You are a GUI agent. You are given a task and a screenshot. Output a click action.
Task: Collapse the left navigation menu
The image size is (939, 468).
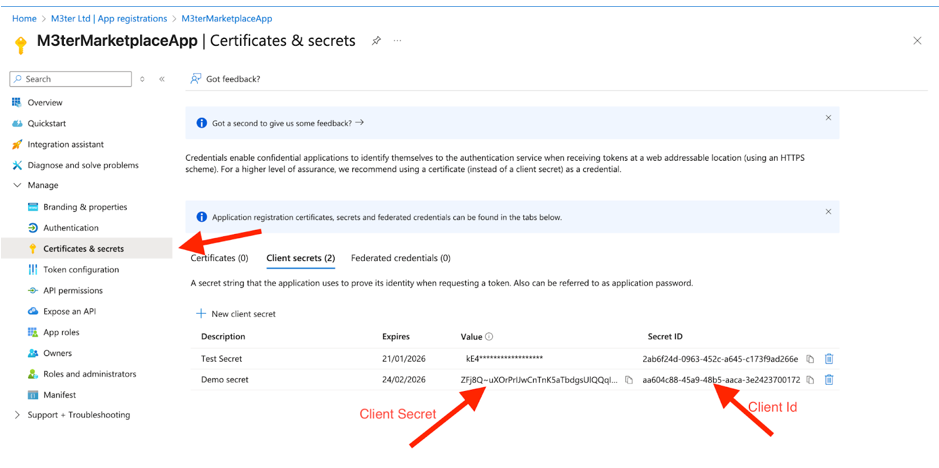[x=162, y=79]
